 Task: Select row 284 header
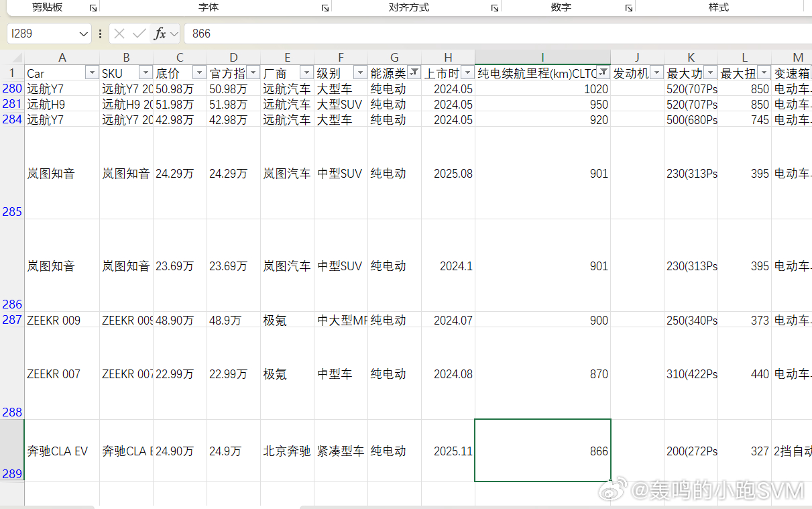[x=12, y=119]
